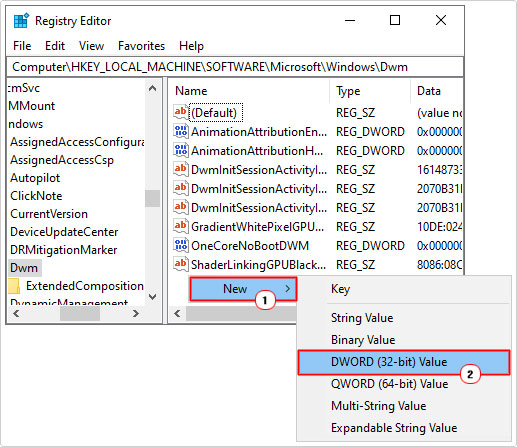This screenshot has width=517, height=447.
Task: Click the tree pane vertical scrollbar thumb
Action: [152, 198]
